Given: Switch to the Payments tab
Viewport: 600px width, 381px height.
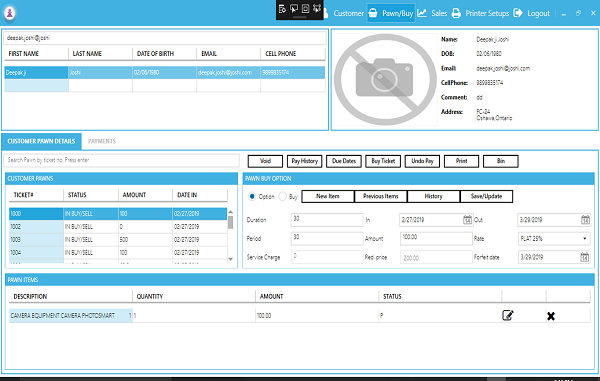Looking at the screenshot, I should [x=102, y=141].
